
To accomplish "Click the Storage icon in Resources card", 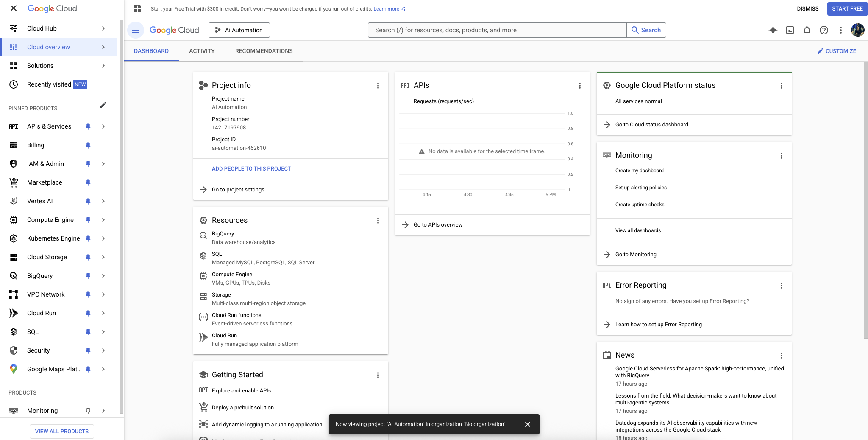I will [x=203, y=297].
